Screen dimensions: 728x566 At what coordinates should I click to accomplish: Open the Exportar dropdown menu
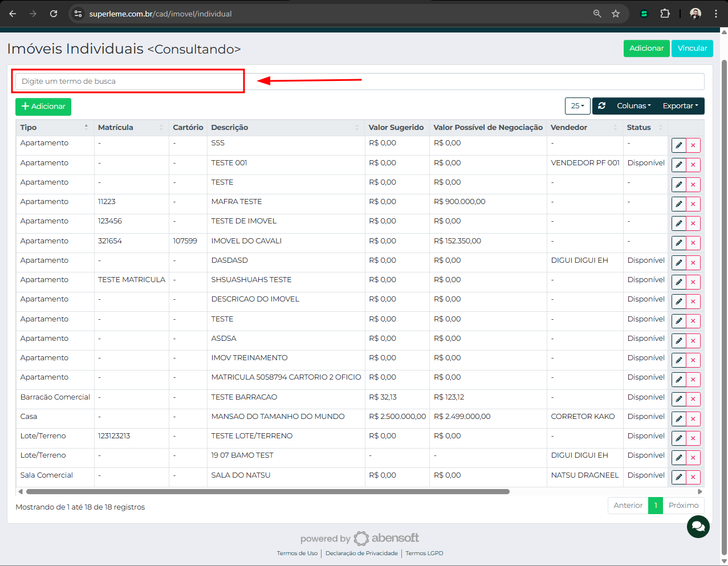[680, 106]
